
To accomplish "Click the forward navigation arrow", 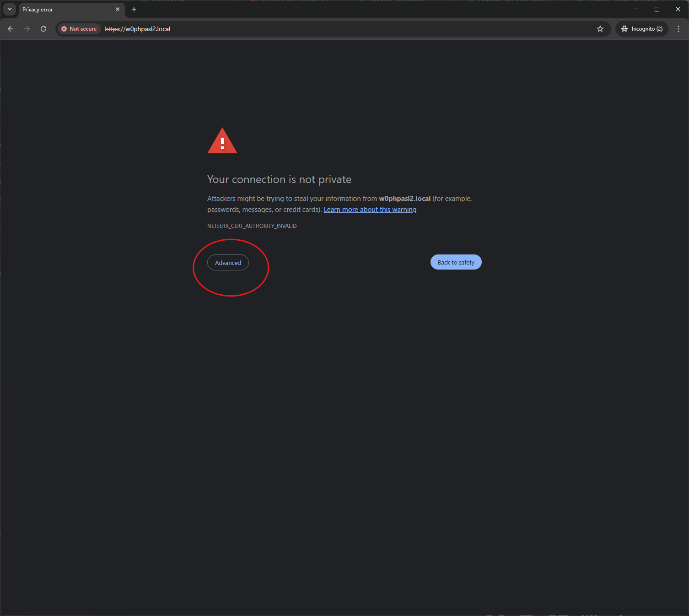I will (x=27, y=29).
